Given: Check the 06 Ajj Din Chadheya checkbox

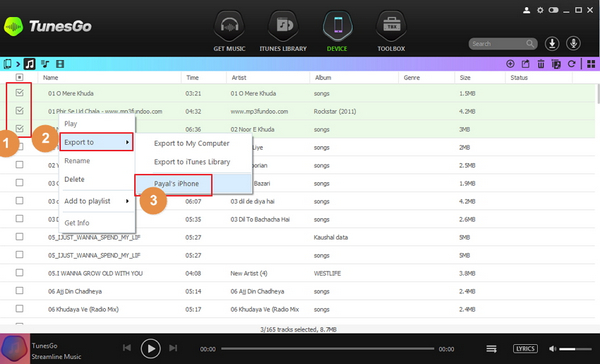Looking at the screenshot, I should (x=20, y=291).
